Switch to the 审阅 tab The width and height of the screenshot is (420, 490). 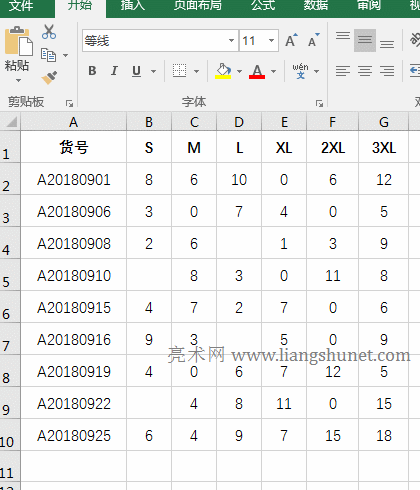[x=369, y=6]
